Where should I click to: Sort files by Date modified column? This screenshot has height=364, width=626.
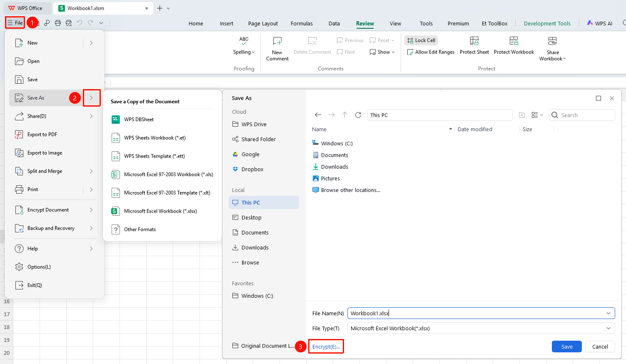pyautogui.click(x=475, y=130)
